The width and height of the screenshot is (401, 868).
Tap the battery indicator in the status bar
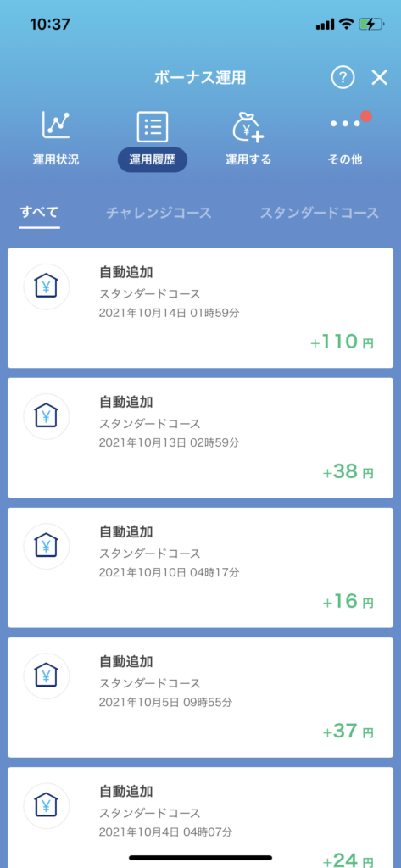[x=371, y=25]
